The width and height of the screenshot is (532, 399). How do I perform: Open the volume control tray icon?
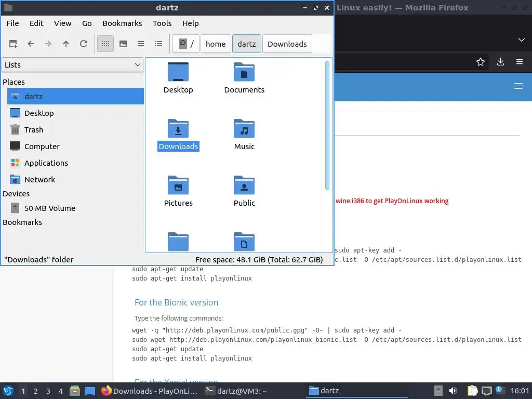(453, 391)
